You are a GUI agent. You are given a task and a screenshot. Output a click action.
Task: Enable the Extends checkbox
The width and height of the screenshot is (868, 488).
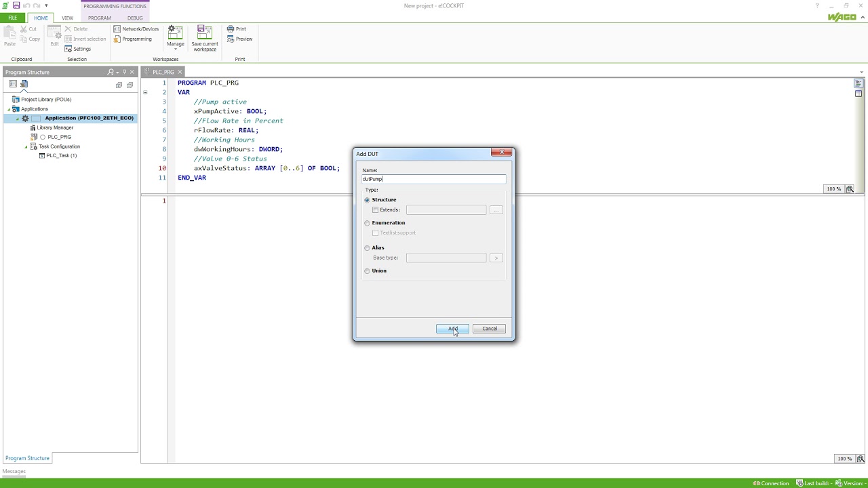click(x=376, y=210)
